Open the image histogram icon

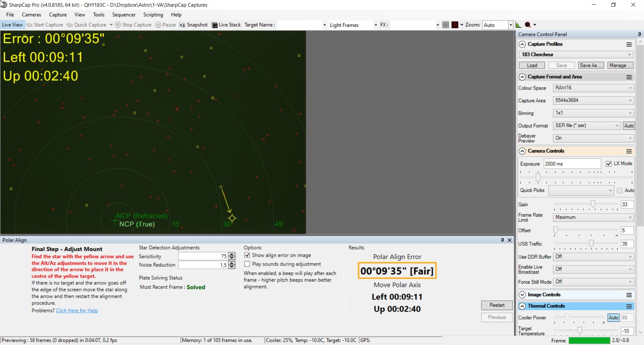(x=518, y=25)
